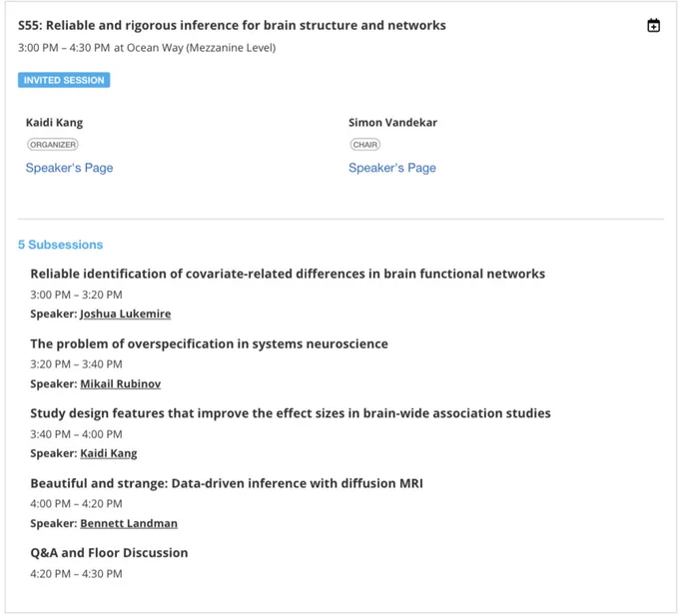Click Simon Vandekar chair name
The width and height of the screenshot is (679, 616).
tap(392, 123)
